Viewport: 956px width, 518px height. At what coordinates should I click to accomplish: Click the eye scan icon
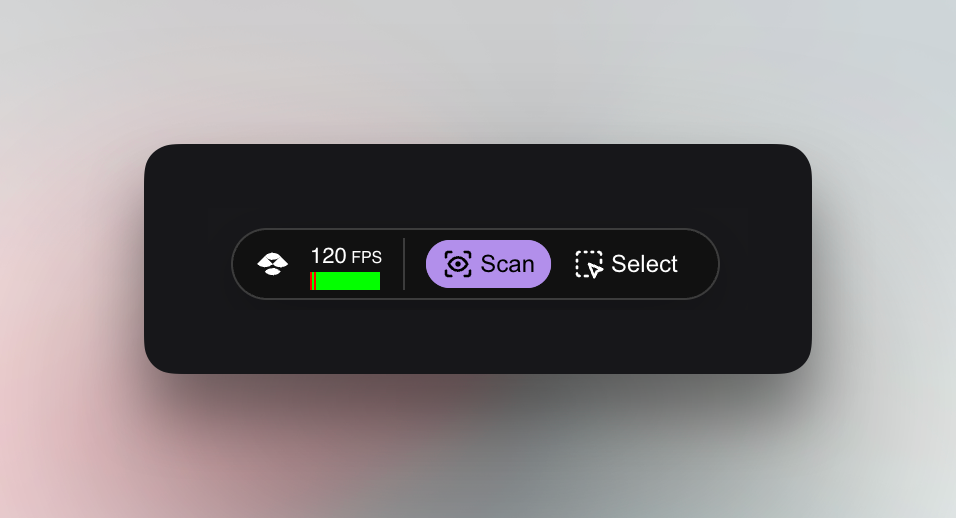click(458, 264)
